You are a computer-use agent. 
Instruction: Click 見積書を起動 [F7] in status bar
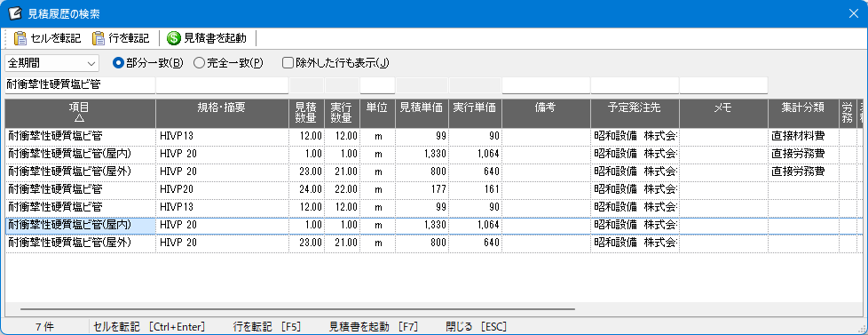(374, 327)
